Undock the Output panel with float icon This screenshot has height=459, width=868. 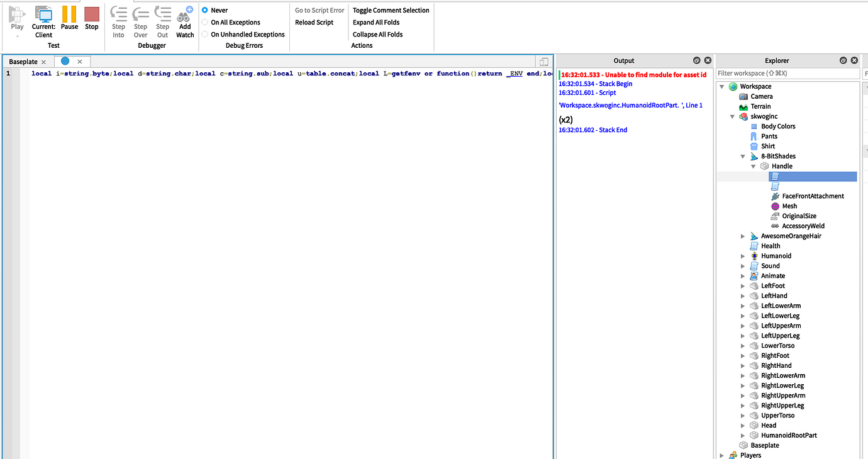tap(697, 60)
